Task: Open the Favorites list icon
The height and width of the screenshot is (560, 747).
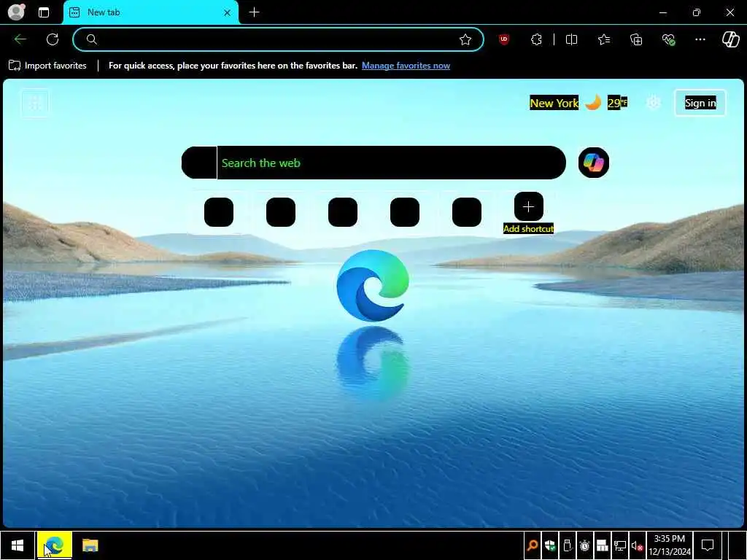Action: point(604,39)
